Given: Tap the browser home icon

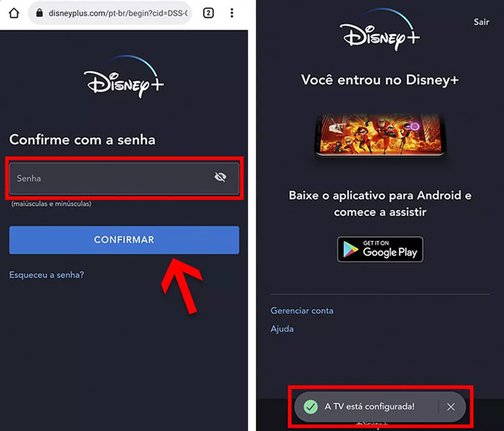Looking at the screenshot, I should pyautogui.click(x=14, y=13).
